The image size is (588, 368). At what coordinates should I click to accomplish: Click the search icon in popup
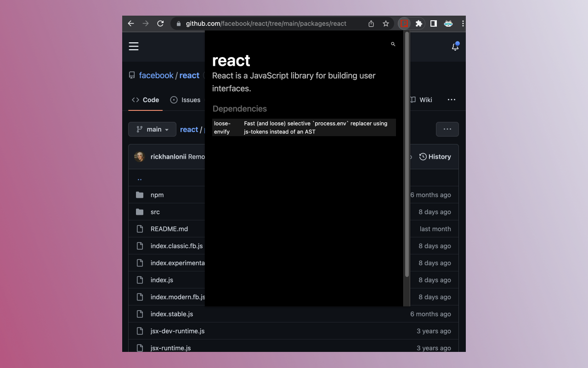393,44
